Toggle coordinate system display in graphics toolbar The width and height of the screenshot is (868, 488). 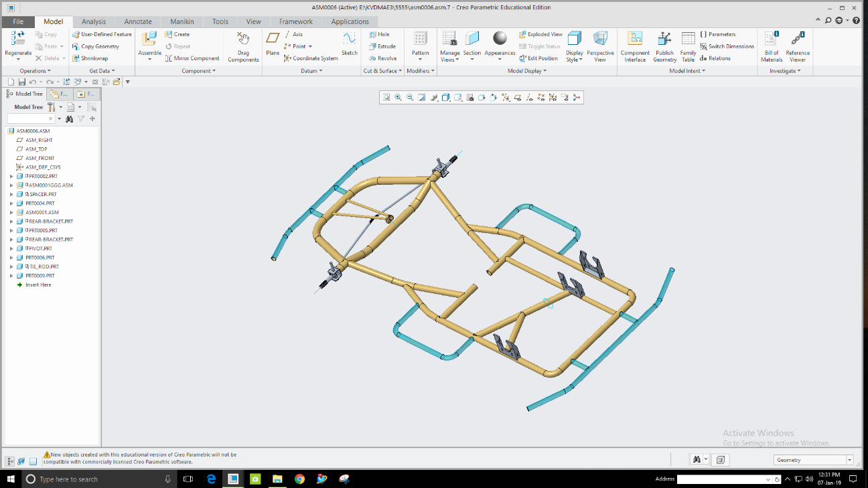(x=553, y=98)
